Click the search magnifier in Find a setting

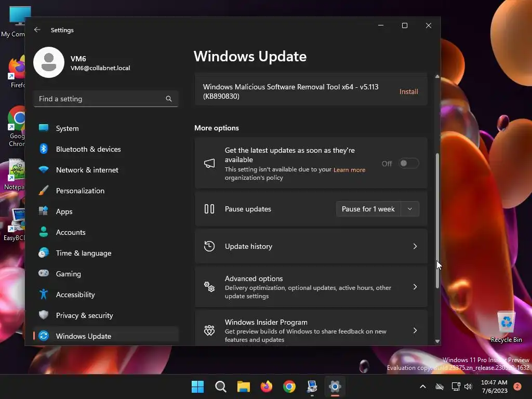169,99
